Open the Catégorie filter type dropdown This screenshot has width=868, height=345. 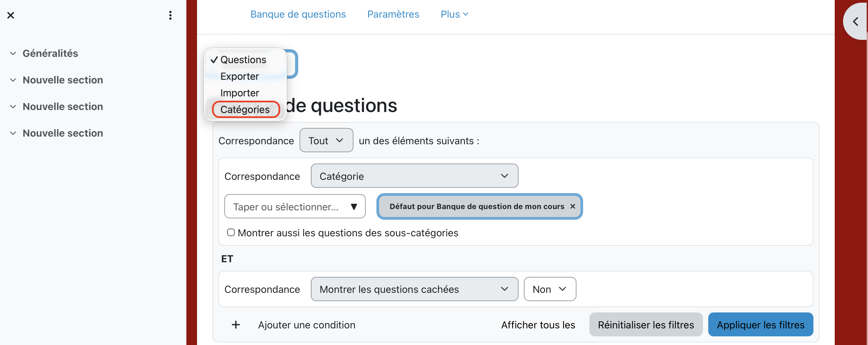414,176
